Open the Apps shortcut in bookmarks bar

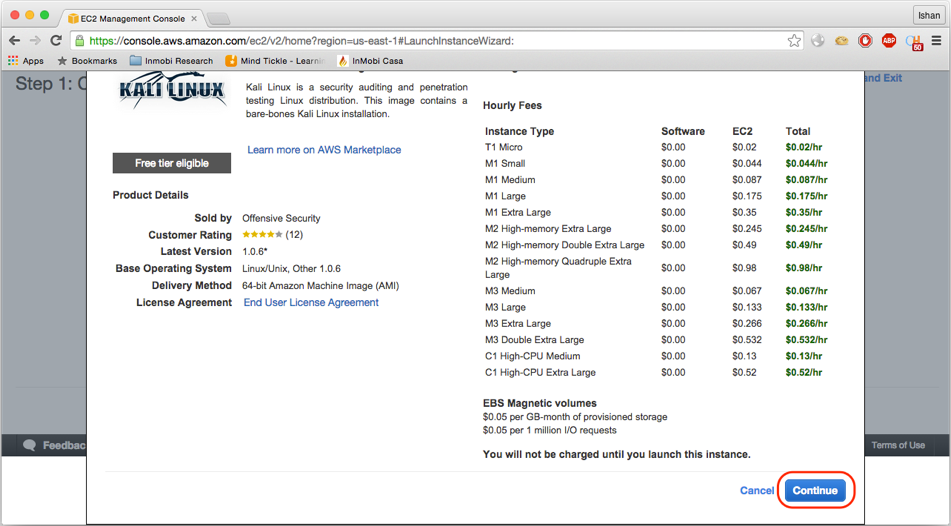tap(25, 61)
